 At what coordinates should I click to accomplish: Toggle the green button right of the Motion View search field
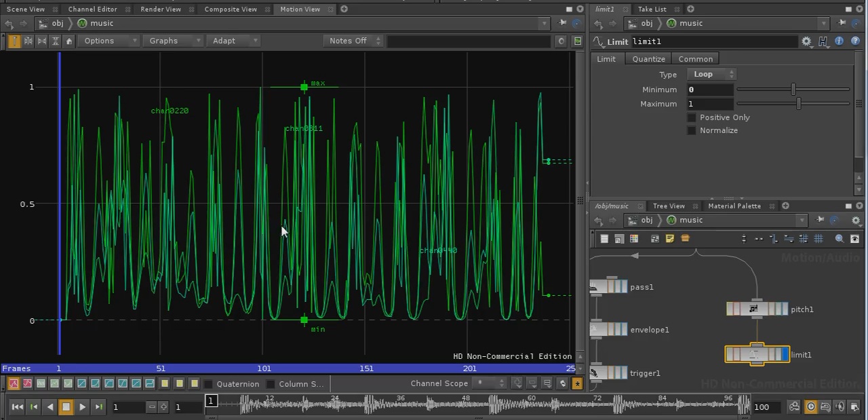point(578,41)
